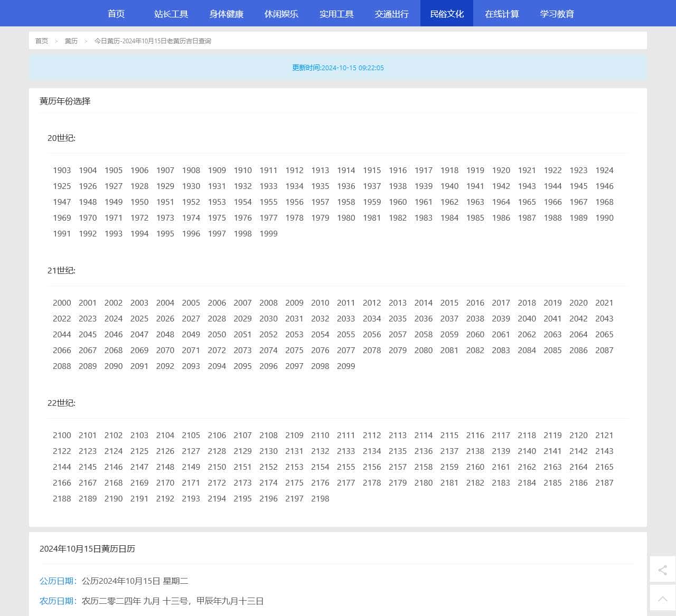Viewport: 676px width, 616px height.
Task: Open the 站长工具 navigation menu
Action: 171,14
